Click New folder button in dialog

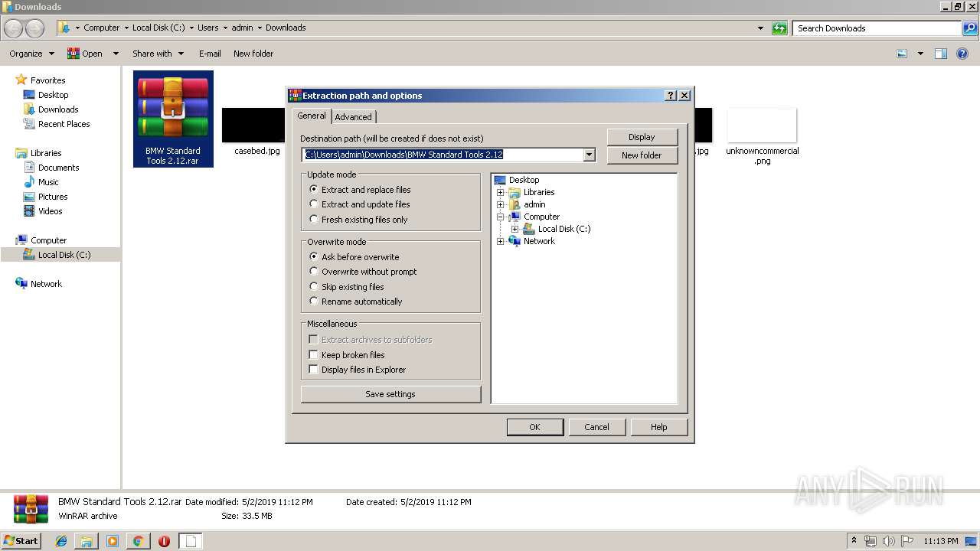[x=642, y=155]
